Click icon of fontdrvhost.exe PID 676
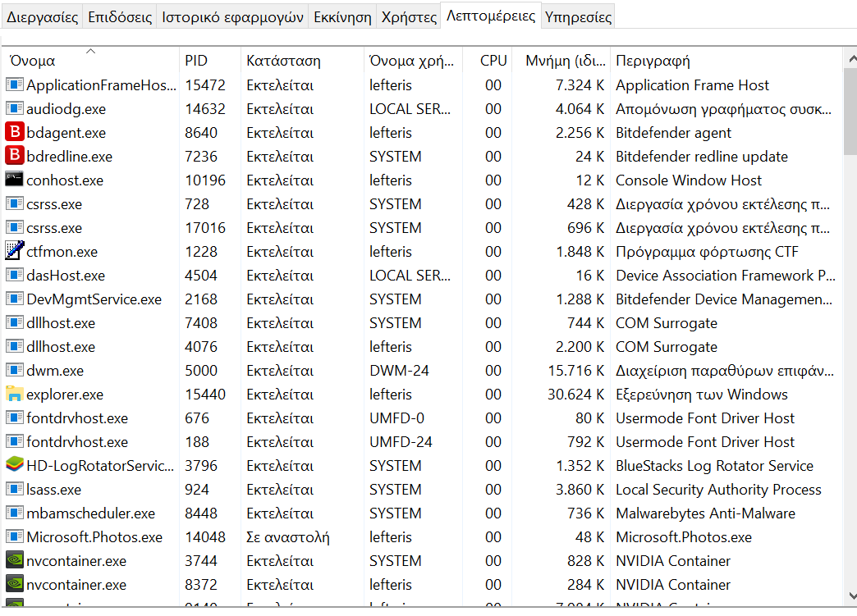857x616 pixels. pos(14,418)
